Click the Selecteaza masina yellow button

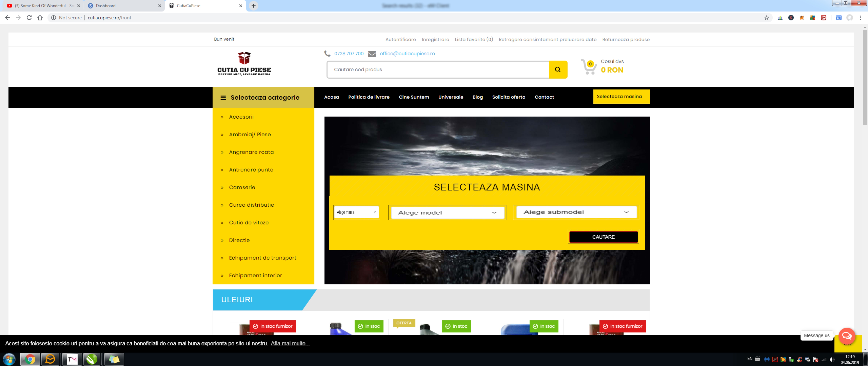[x=621, y=97]
